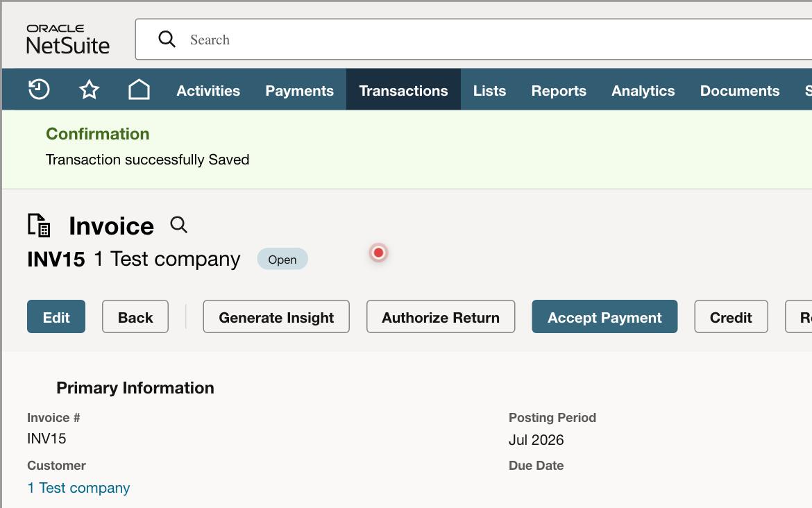Go to Home via house icon
This screenshot has height=508, width=812.
coord(139,90)
